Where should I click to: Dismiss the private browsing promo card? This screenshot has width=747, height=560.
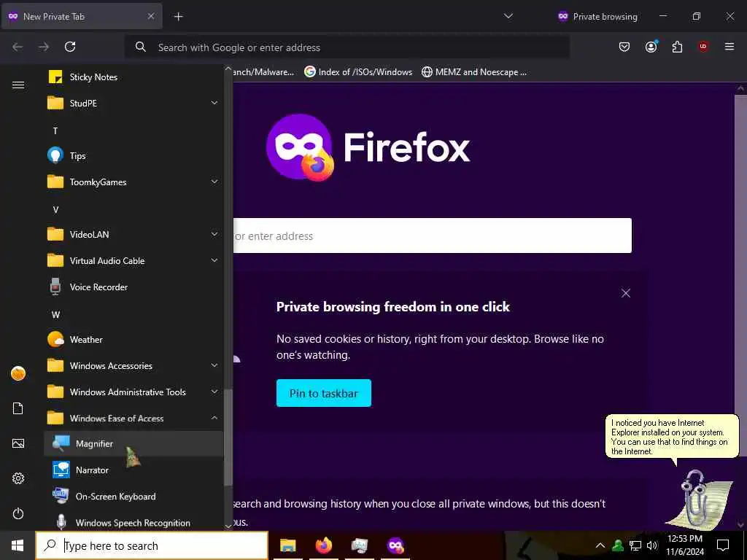[x=626, y=293]
